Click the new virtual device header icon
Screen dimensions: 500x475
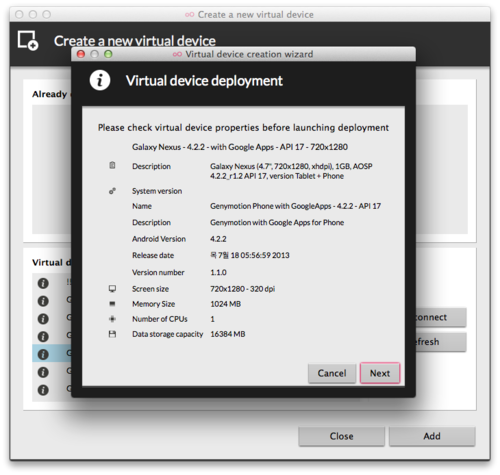tap(28, 40)
